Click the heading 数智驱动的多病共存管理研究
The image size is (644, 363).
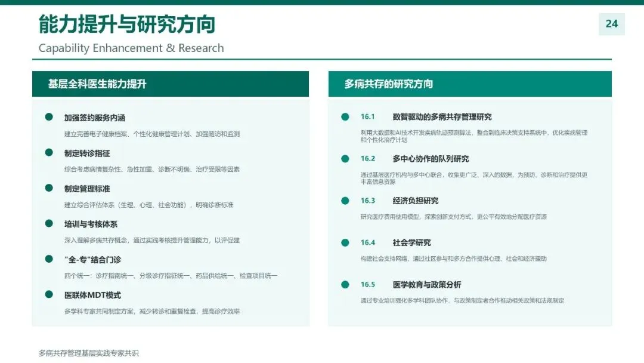click(x=442, y=117)
